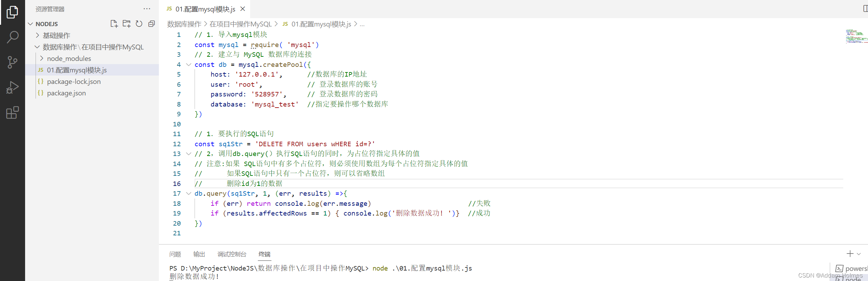This screenshot has width=868, height=281.
Task: Select the powershell terminal entry
Action: coord(852,268)
